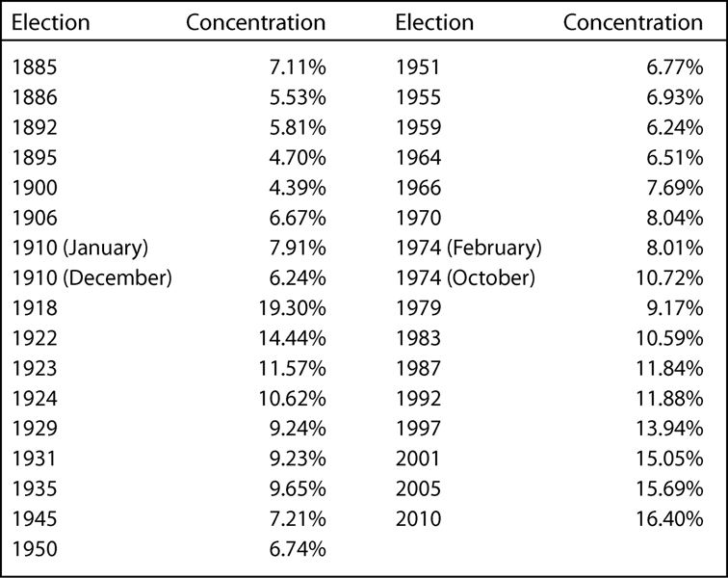Select the 19.30% concentration value
This screenshot has height=578, width=728.
[x=292, y=309]
